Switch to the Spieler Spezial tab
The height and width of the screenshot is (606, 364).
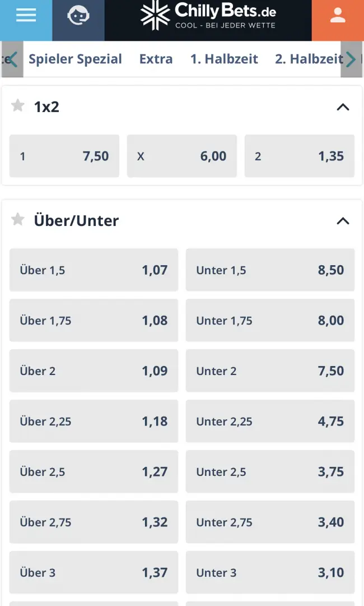point(75,59)
